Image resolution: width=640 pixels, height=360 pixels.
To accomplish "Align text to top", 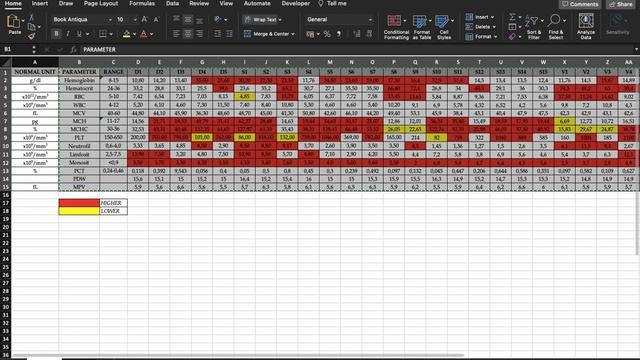I will (176, 19).
